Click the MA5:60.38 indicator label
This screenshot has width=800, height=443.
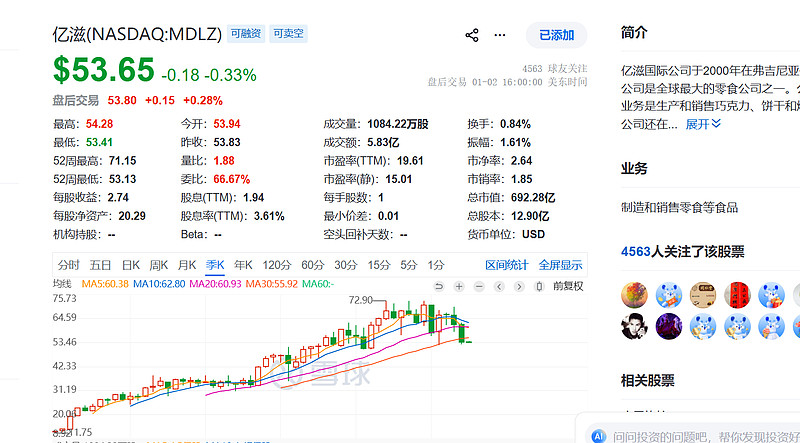tap(105, 284)
